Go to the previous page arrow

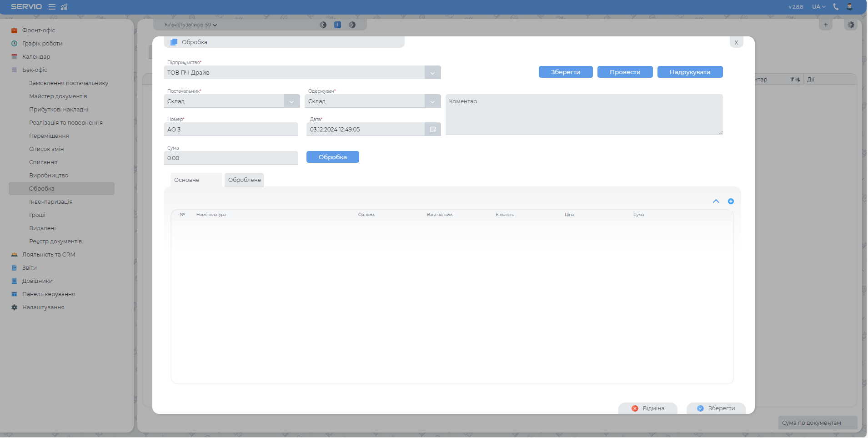point(323,25)
